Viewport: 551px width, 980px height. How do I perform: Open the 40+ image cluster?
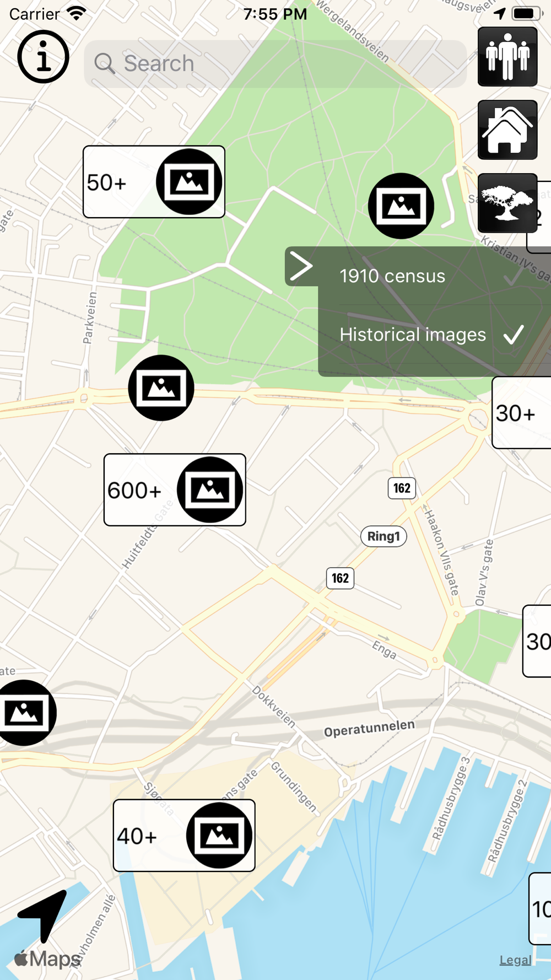184,836
